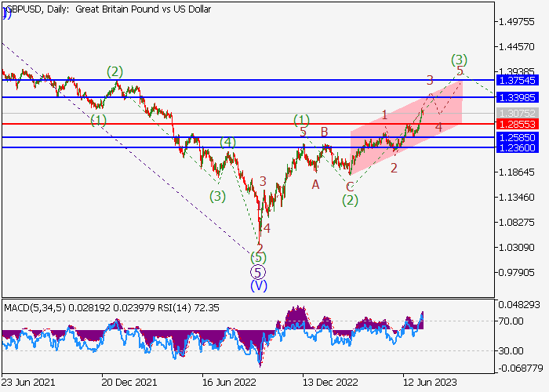
Task: Click the red 1.28553 price level tag
Action: click(x=518, y=124)
